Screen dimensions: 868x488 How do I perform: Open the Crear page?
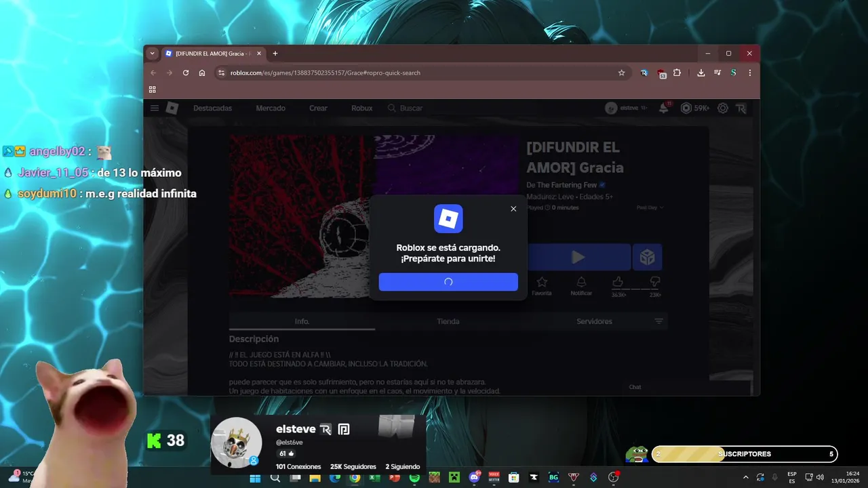[x=318, y=108]
